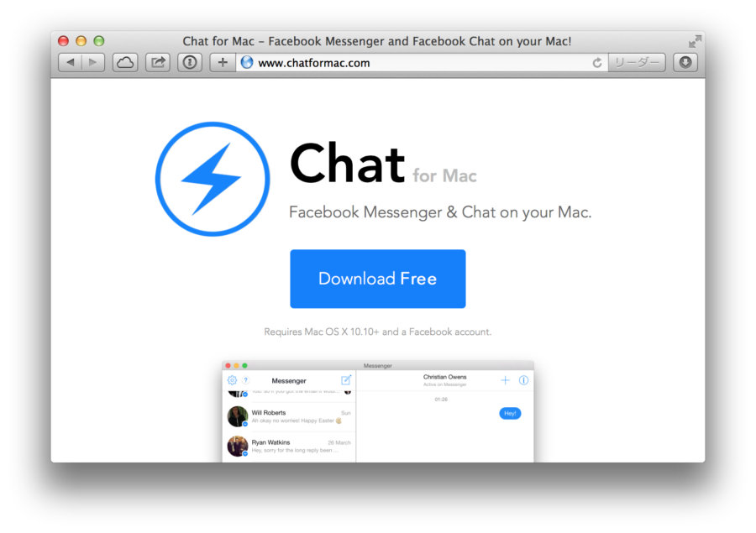
Task: Go forward to the next page
Action: click(93, 63)
